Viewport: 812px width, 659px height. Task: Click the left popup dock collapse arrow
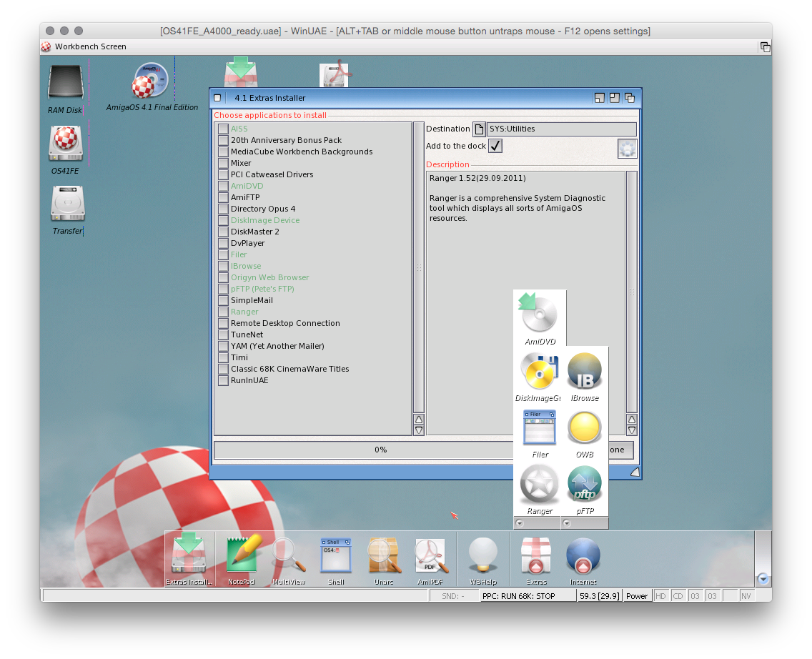(x=520, y=523)
